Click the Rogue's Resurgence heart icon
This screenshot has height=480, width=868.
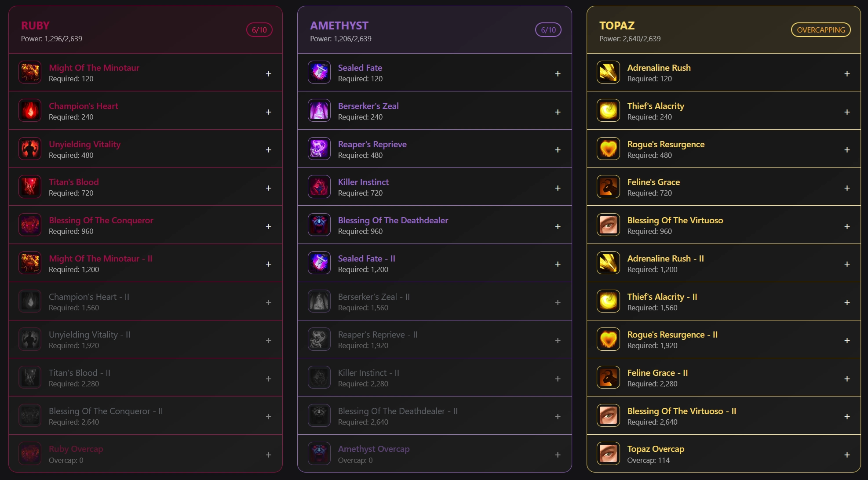point(608,149)
